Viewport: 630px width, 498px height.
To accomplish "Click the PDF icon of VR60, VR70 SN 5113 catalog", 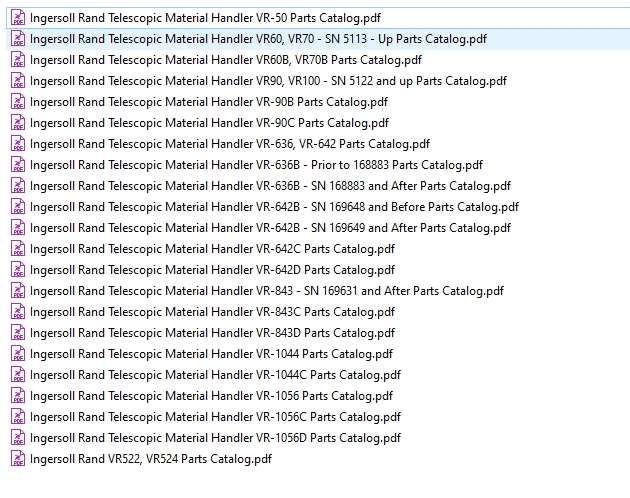I will [x=18, y=39].
